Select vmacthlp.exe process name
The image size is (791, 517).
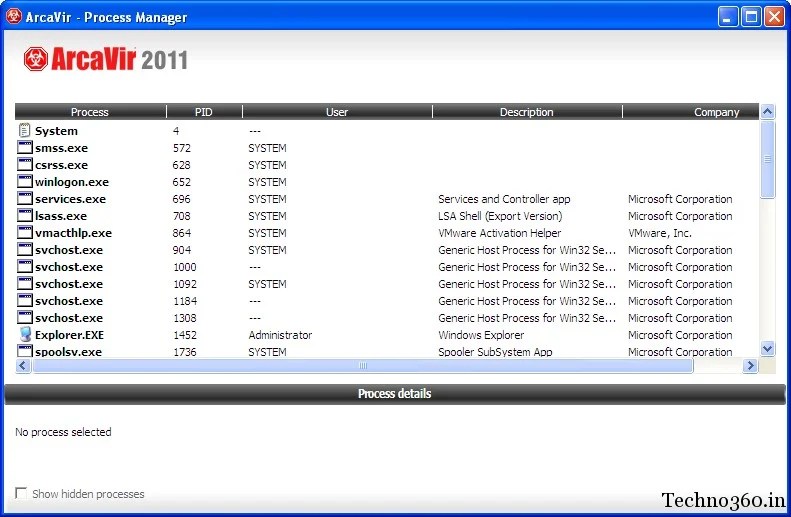point(74,233)
